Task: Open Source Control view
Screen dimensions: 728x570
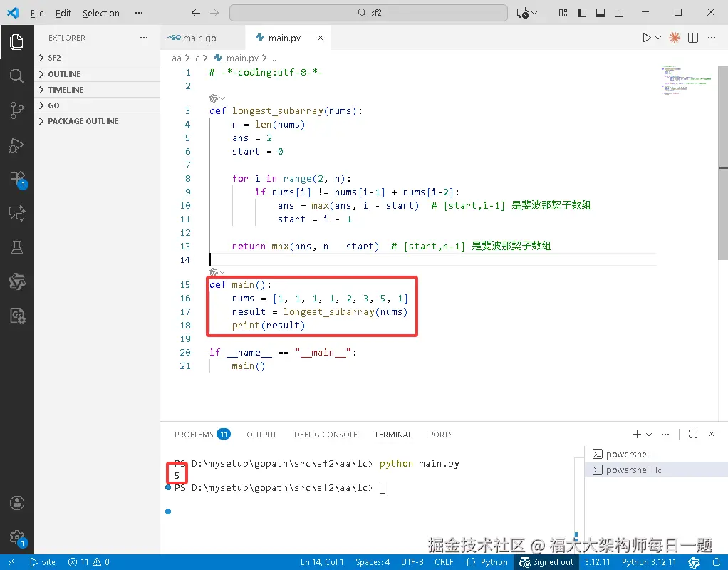Action: click(16, 110)
